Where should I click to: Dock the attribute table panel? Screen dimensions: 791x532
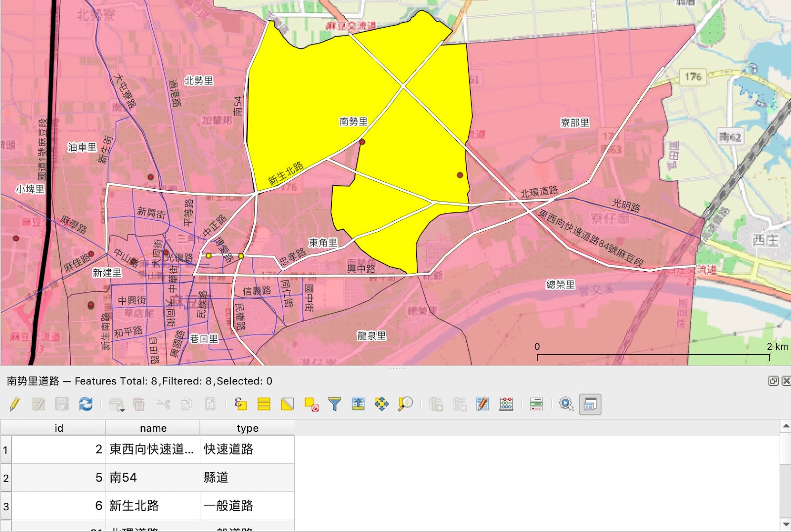[x=590, y=405]
